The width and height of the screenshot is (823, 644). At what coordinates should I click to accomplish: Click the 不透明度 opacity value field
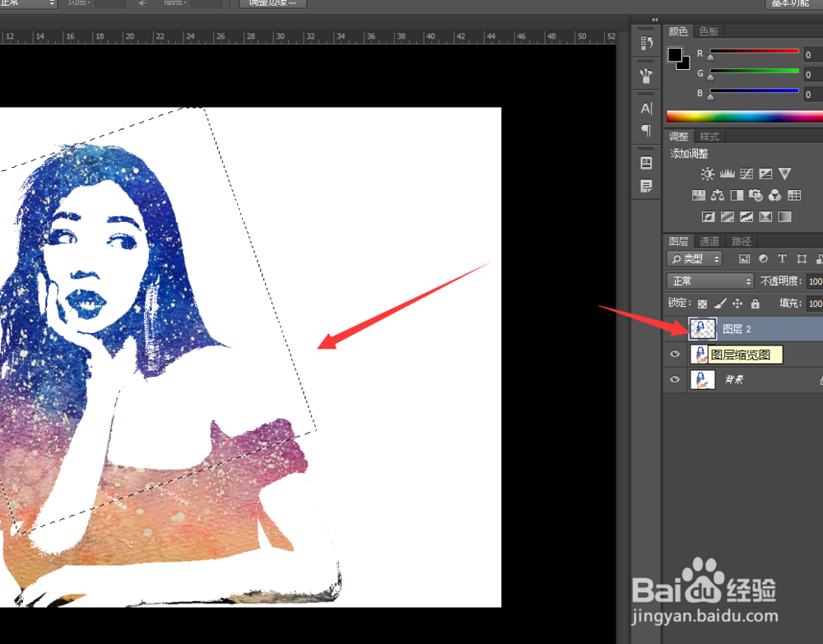coord(815,281)
